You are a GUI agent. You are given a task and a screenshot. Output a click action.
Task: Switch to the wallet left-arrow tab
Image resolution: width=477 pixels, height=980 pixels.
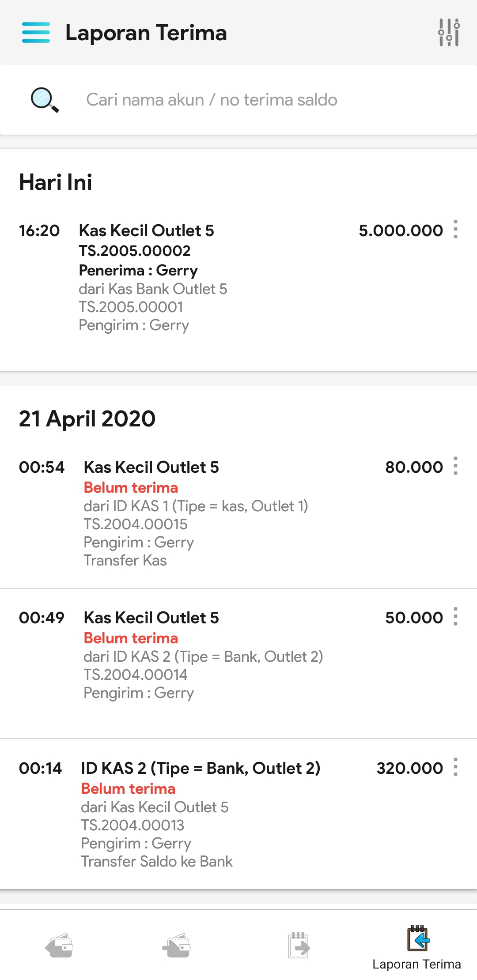pyautogui.click(x=59, y=946)
